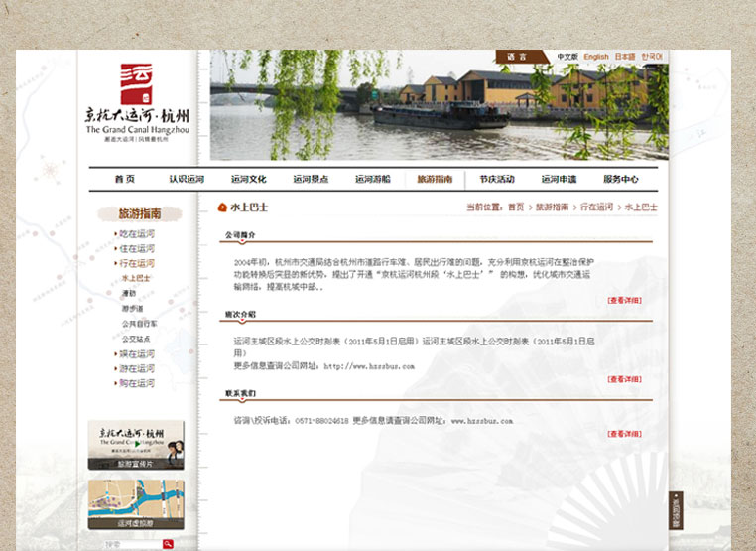Click the 水上巴士 heading icon

[222, 207]
